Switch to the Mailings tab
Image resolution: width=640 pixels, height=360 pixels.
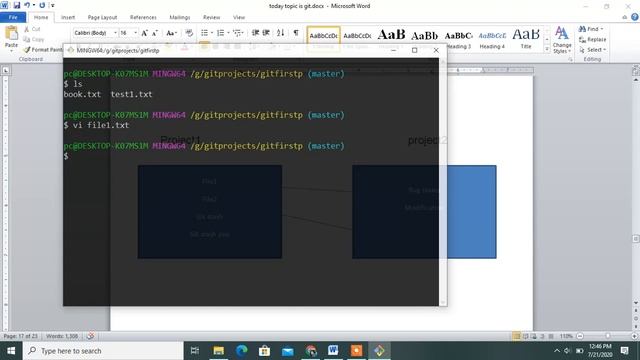(x=180, y=17)
